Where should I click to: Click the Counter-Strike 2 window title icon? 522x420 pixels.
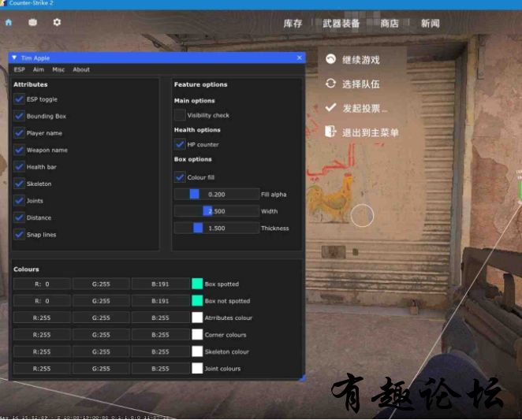tap(3, 3)
